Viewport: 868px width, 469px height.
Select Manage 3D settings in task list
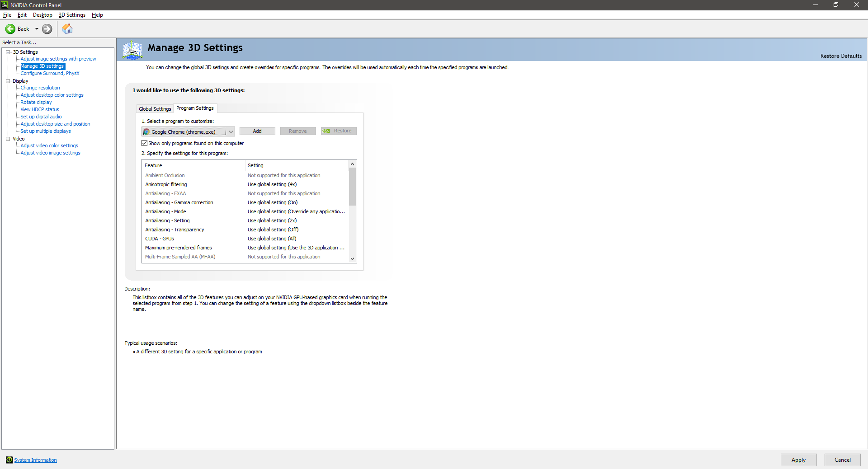tap(42, 66)
